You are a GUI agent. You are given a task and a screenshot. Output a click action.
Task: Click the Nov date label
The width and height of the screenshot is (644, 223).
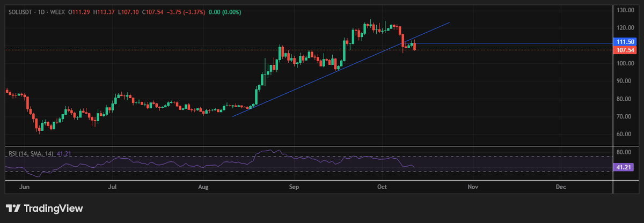[x=472, y=188]
